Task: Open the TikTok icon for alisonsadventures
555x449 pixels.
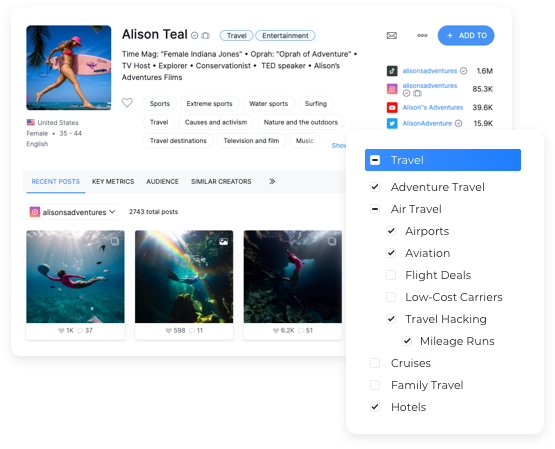Action: pos(392,71)
